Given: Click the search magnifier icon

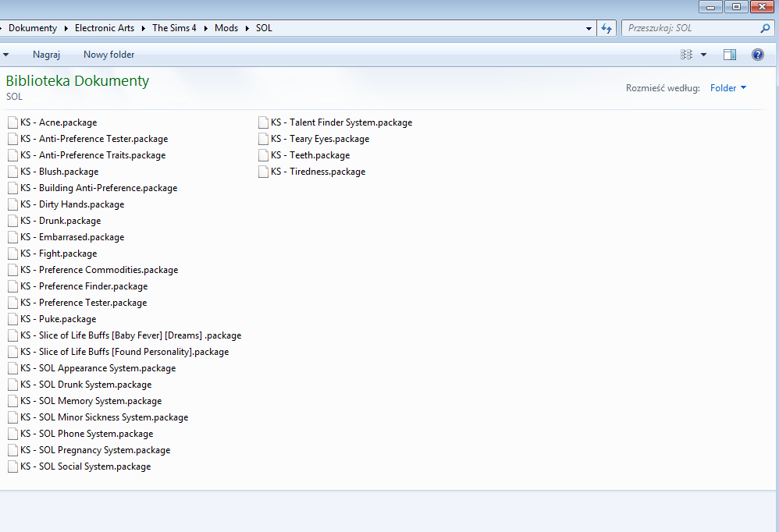Looking at the screenshot, I should coord(765,28).
